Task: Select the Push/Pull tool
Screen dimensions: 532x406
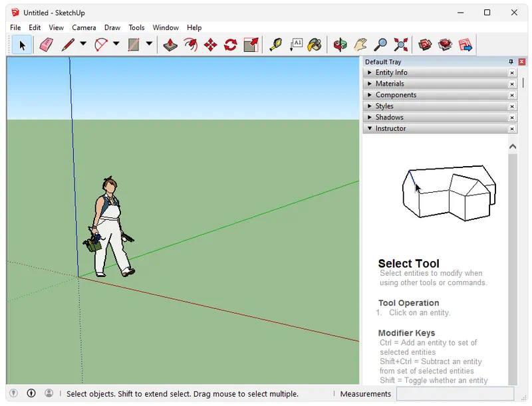Action: point(170,45)
